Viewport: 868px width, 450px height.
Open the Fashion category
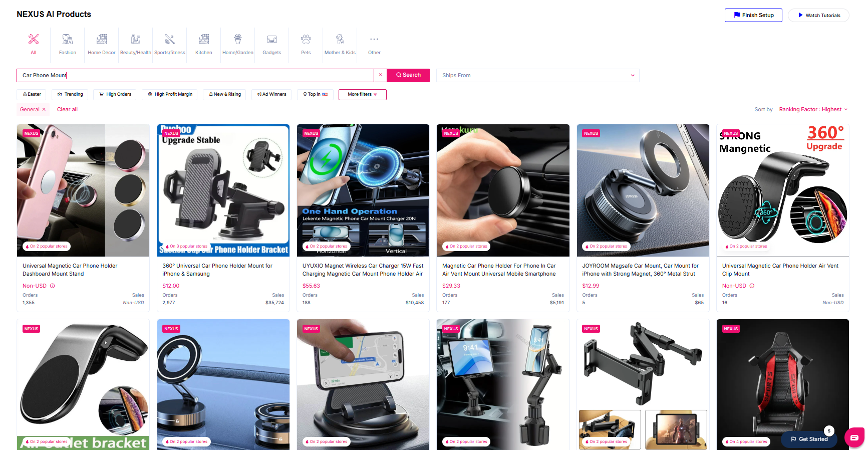click(x=68, y=44)
